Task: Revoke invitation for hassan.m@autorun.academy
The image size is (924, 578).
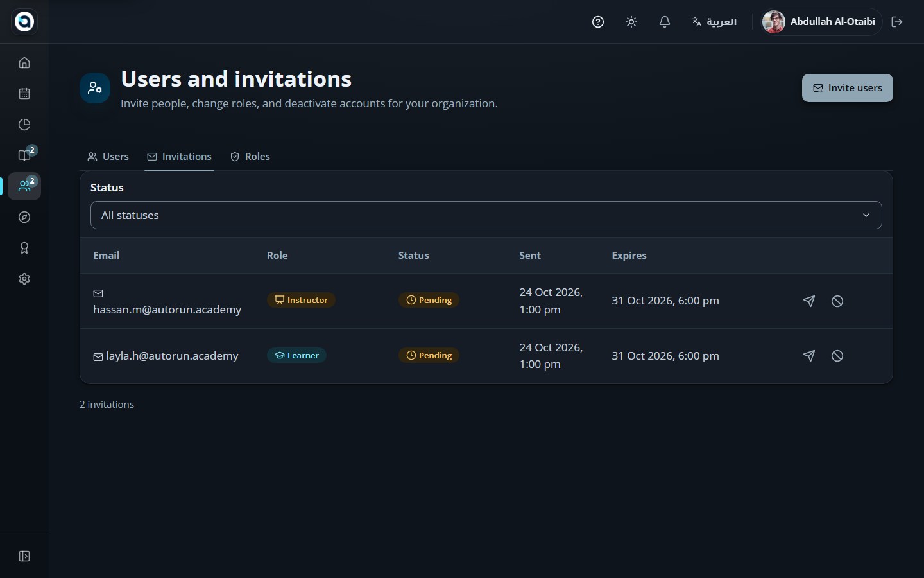Action: [x=837, y=301]
